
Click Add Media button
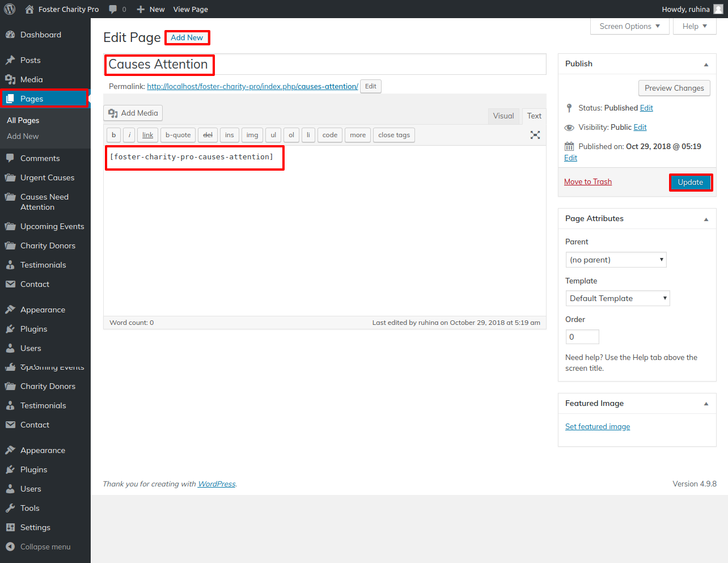point(133,113)
